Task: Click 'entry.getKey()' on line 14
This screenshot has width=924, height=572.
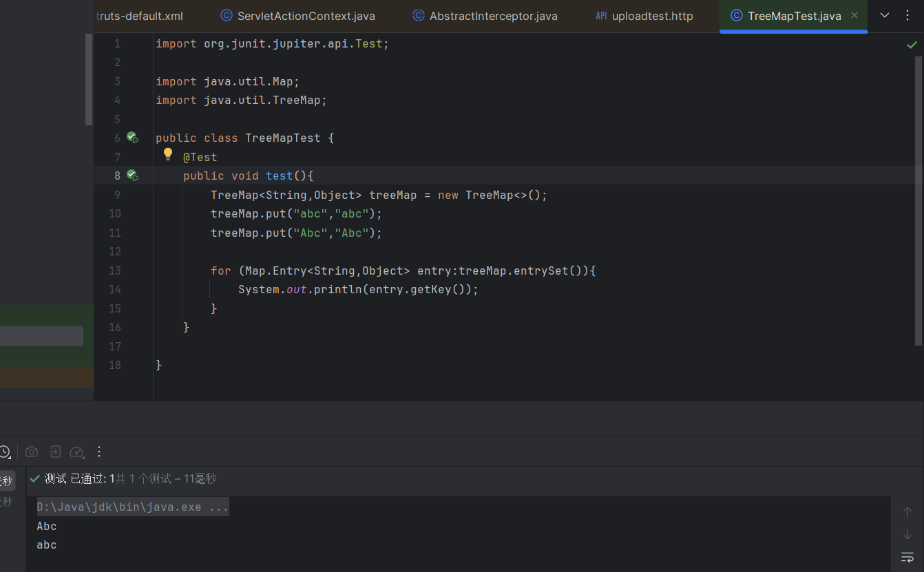Action: pyautogui.click(x=417, y=289)
